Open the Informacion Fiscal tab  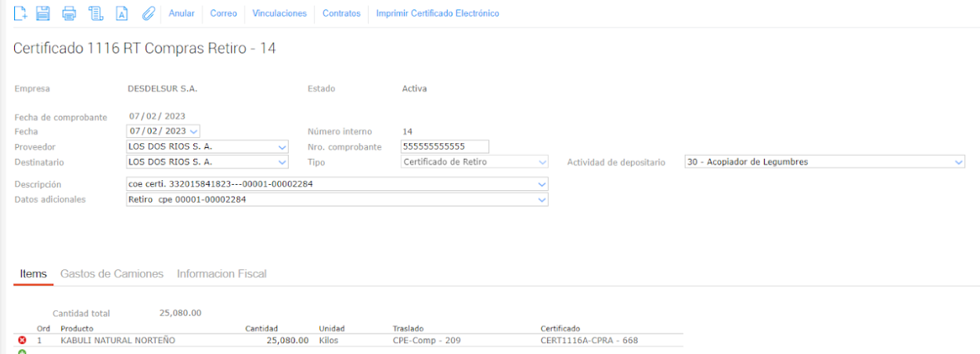pyautogui.click(x=222, y=274)
